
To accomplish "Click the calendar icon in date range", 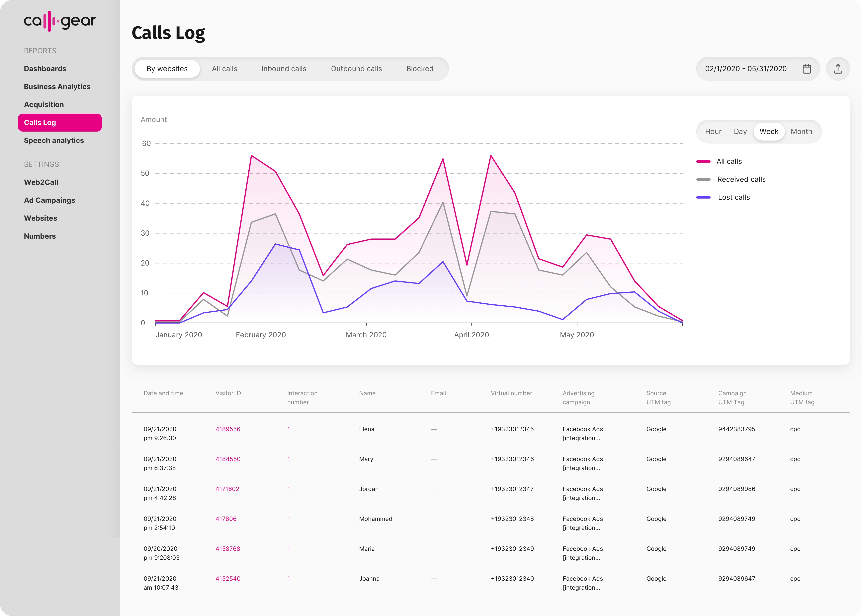I will click(807, 69).
